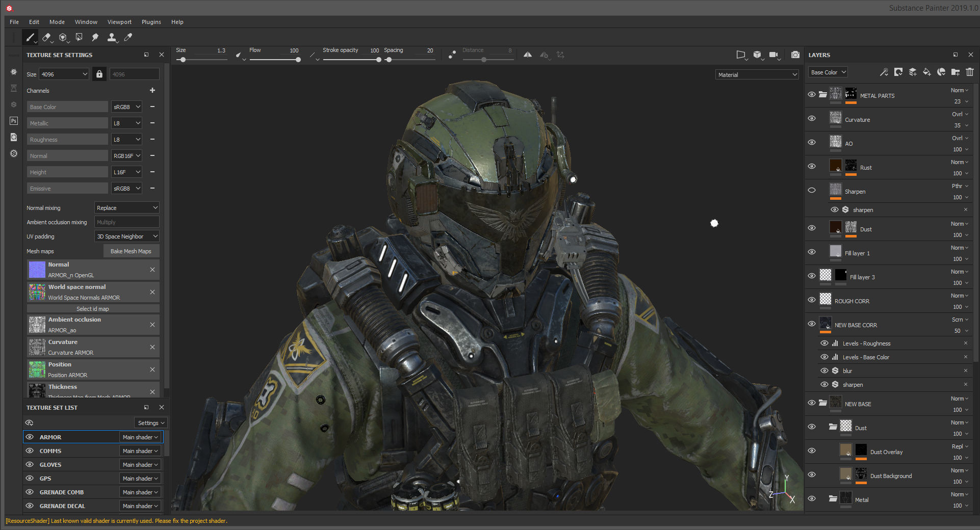
Task: Open Normal mixing Replace dropdown
Action: [127, 208]
